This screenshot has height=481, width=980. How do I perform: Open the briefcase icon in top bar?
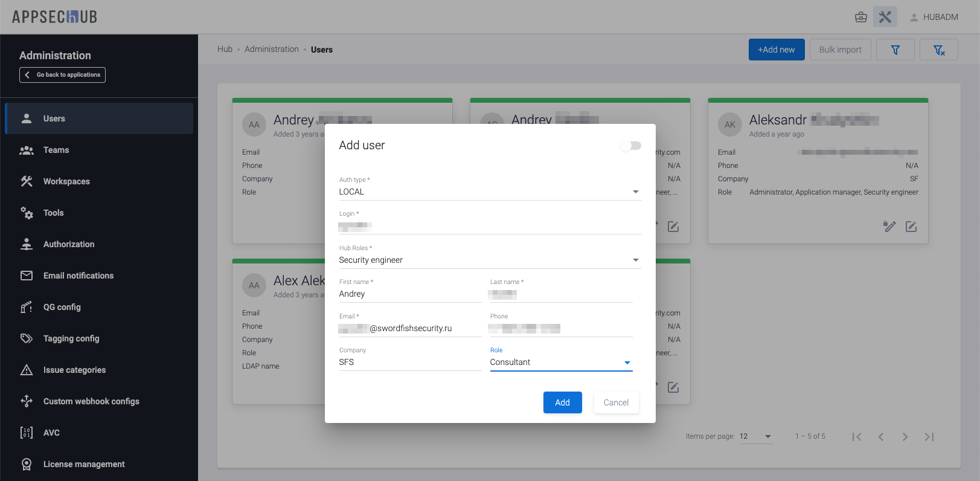pos(861,17)
